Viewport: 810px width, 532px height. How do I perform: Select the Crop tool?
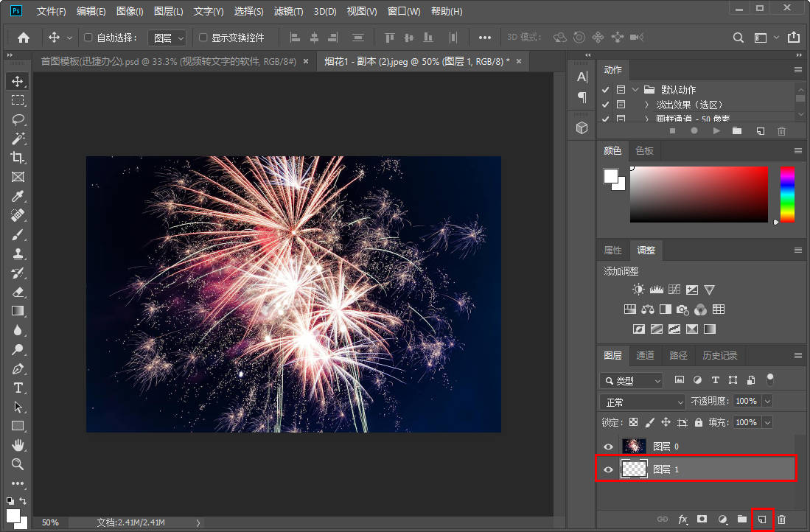click(x=18, y=158)
